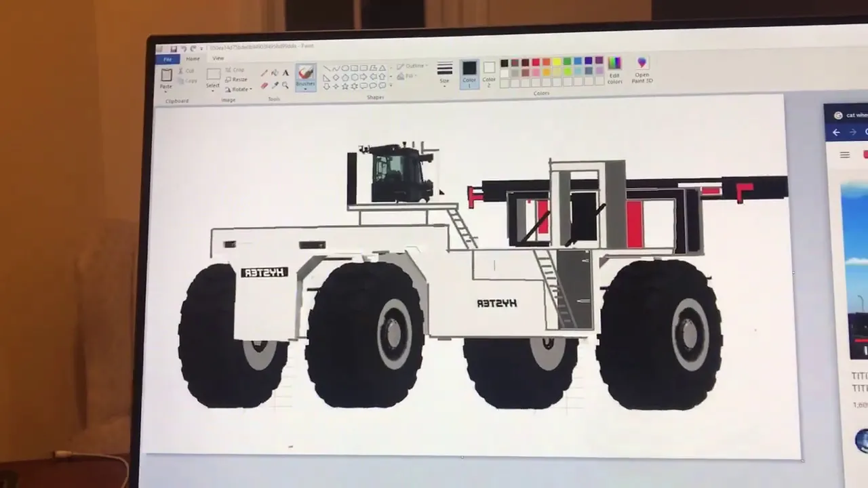
Task: Select the Color picker eyedropper tool
Action: coord(275,85)
